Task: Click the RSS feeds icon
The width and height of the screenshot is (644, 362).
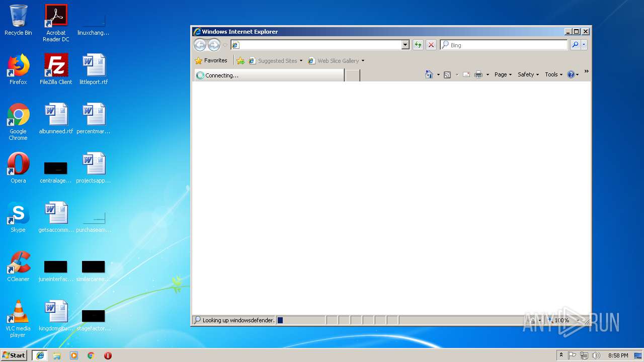Action: click(447, 74)
